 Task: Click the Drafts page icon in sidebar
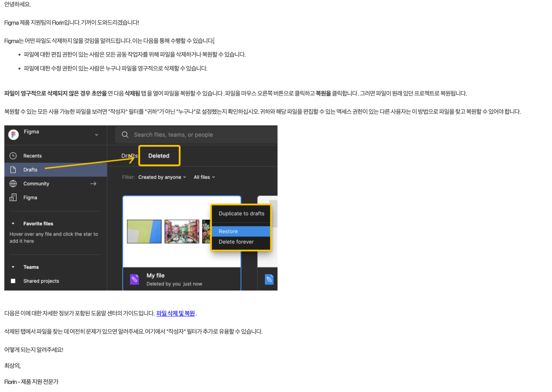point(13,170)
